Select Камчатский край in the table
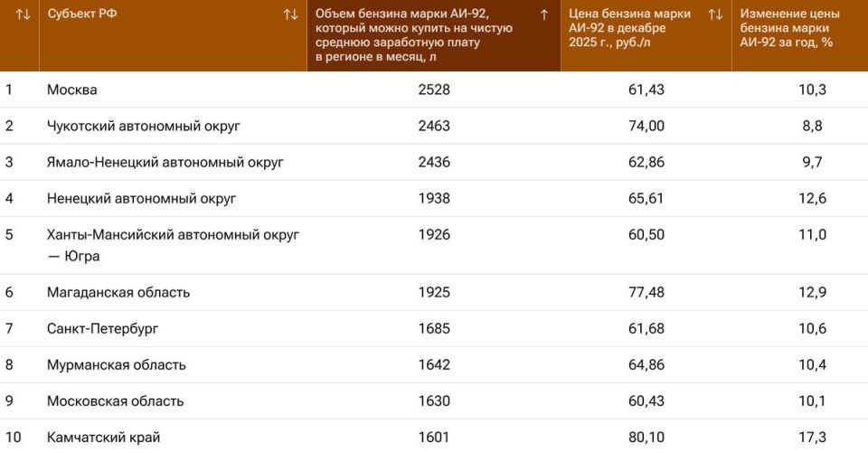Image resolution: width=868 pixels, height=453 pixels. click(x=104, y=438)
